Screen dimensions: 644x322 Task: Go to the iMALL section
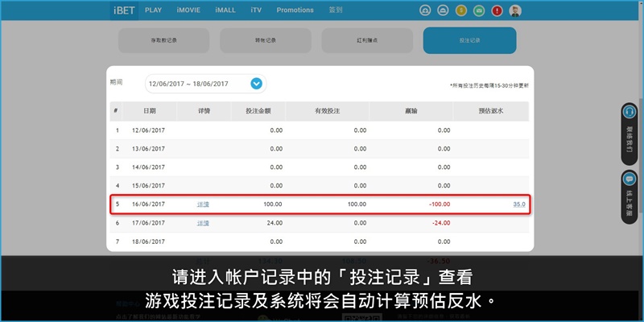[225, 10]
